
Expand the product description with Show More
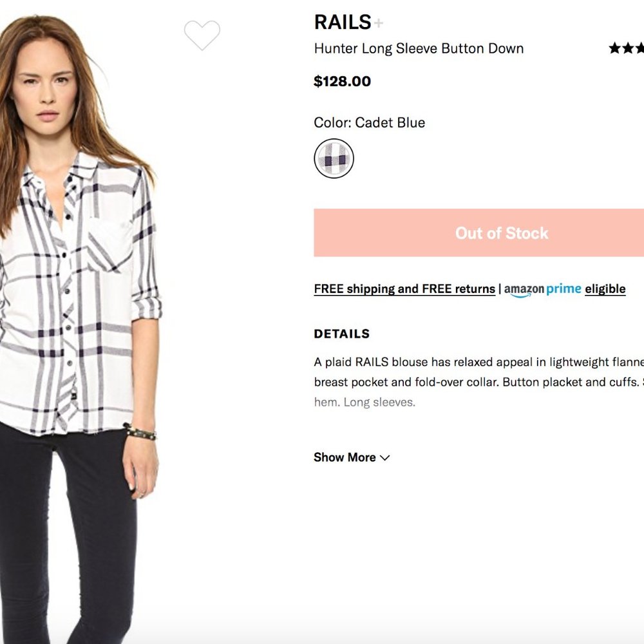click(345, 457)
